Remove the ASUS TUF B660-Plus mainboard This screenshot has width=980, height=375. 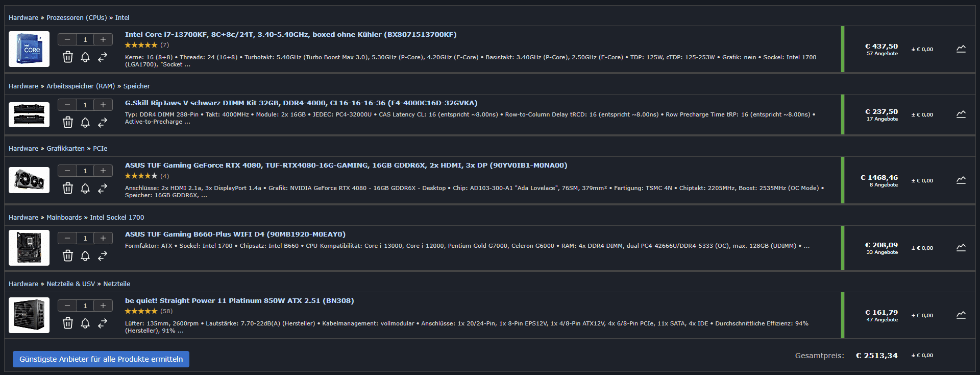tap(68, 255)
